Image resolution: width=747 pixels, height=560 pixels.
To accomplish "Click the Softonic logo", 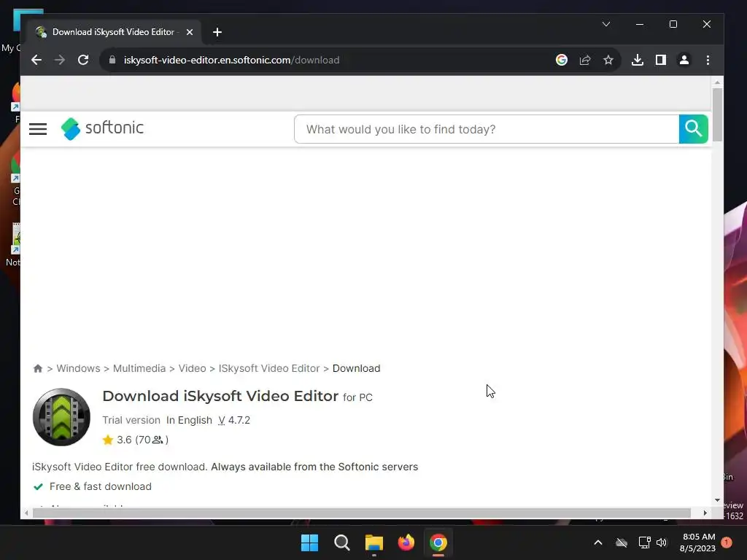I will [x=102, y=128].
